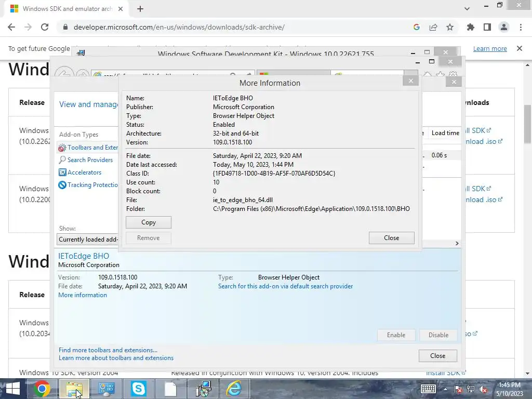The height and width of the screenshot is (399, 532).
Task: Click ie_to_edge_bho_64.dll file name
Action: click(243, 200)
